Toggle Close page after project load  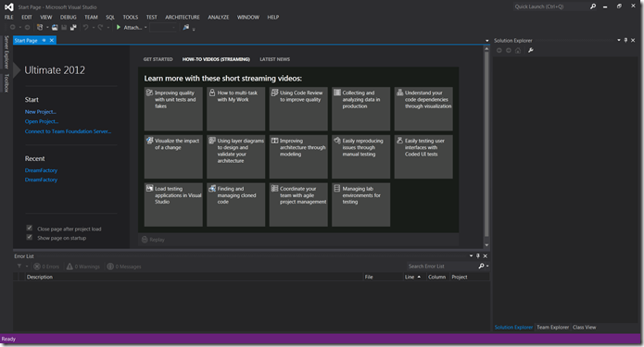click(29, 228)
